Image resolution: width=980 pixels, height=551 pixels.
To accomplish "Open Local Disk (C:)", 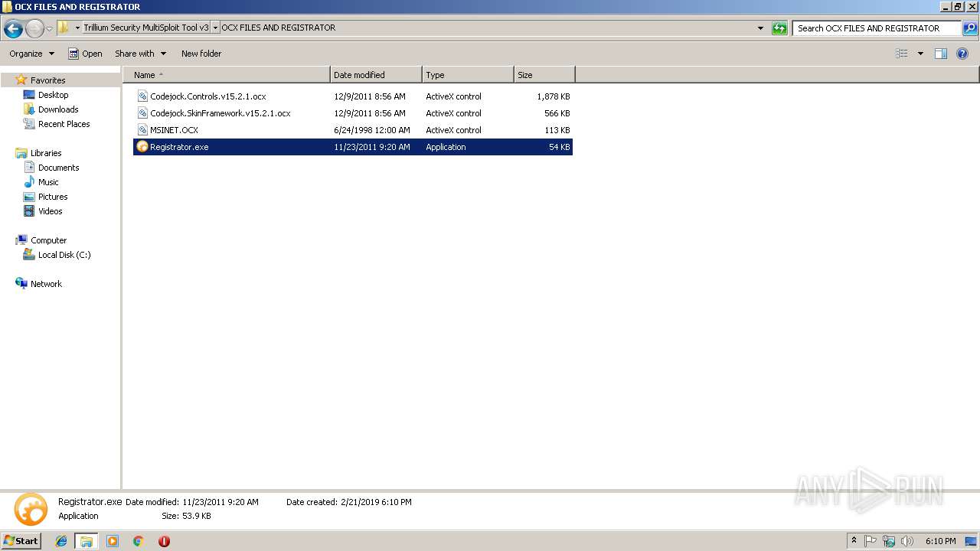I will pyautogui.click(x=64, y=255).
